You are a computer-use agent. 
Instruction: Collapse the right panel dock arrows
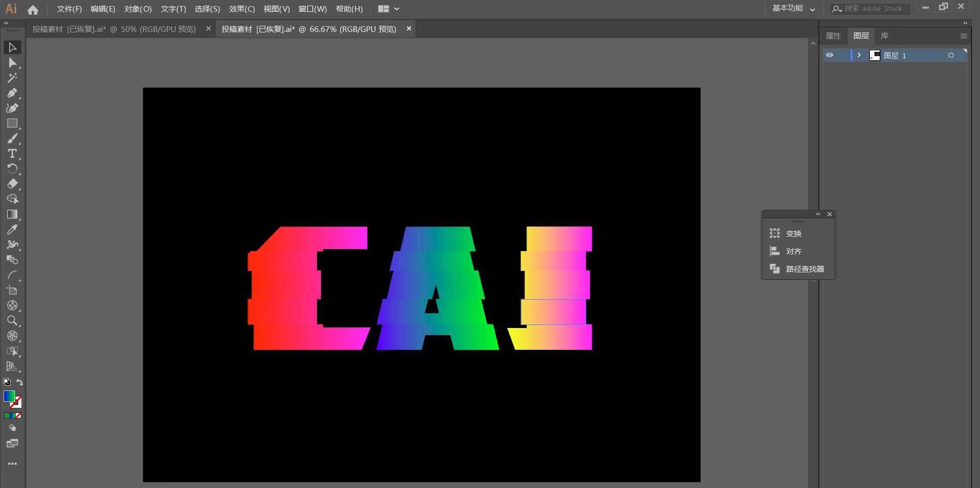tap(965, 23)
